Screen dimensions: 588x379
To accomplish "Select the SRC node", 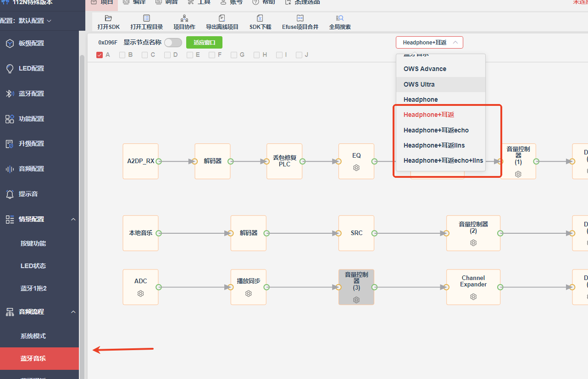I will (x=356, y=233).
